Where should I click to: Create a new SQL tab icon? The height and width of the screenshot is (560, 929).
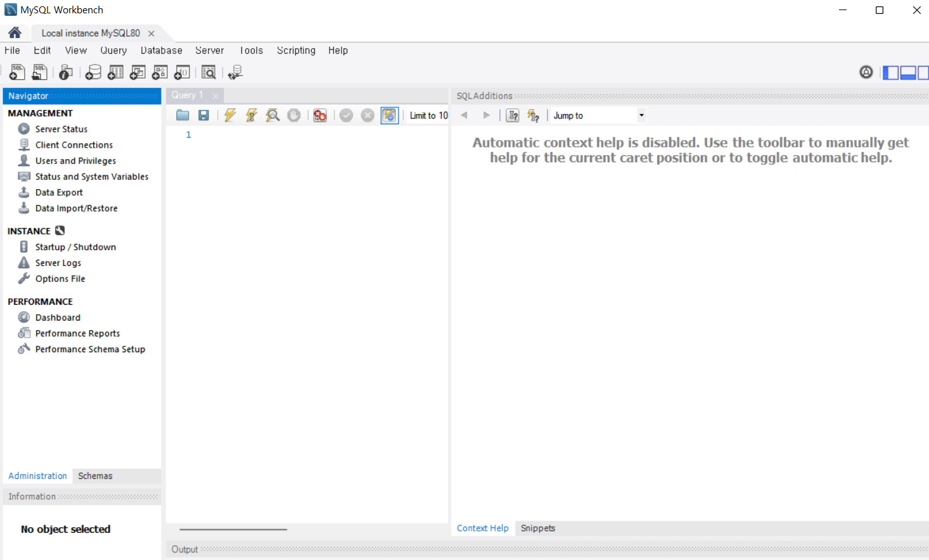point(17,72)
